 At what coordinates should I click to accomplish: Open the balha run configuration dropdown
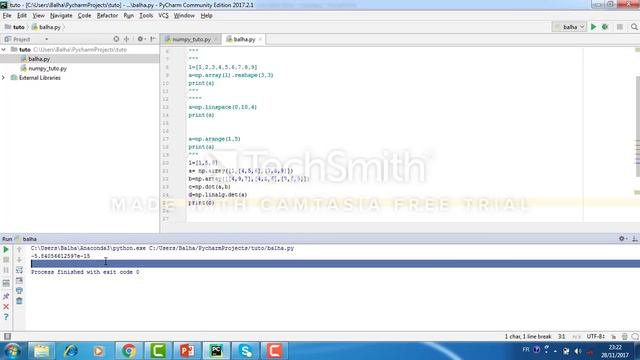[x=570, y=27]
